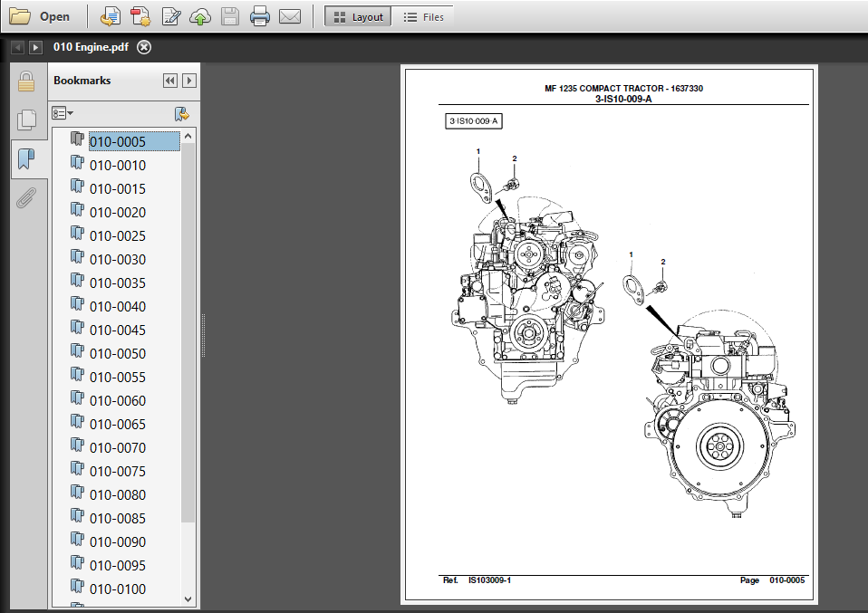Click bookmarks list scroll down arrow
Image resolution: width=868 pixels, height=613 pixels.
(188, 599)
